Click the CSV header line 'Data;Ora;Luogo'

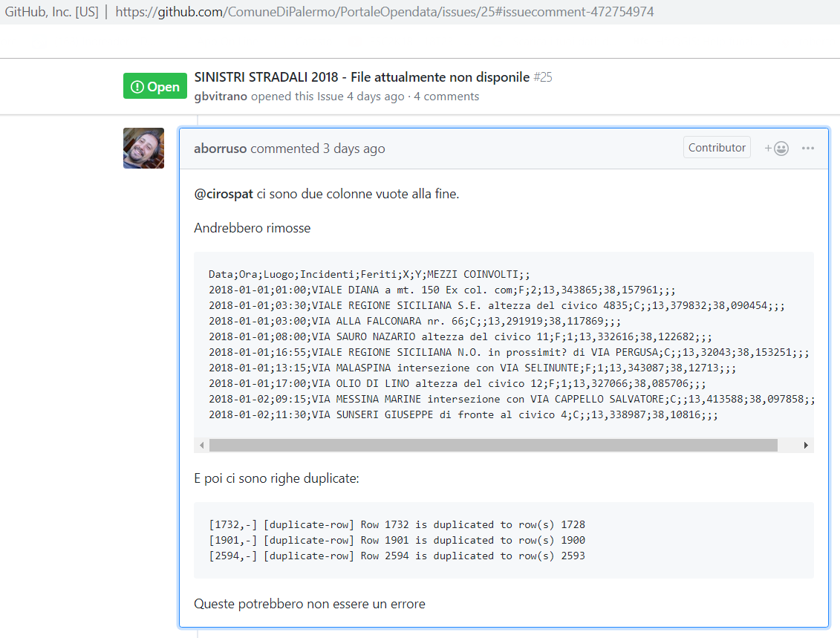(369, 274)
